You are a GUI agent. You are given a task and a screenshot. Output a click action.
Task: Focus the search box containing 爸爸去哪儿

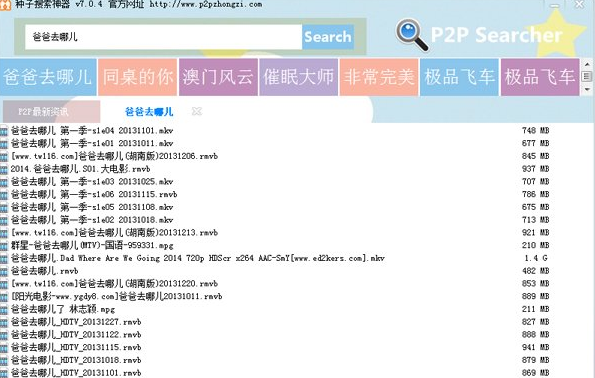coord(164,37)
